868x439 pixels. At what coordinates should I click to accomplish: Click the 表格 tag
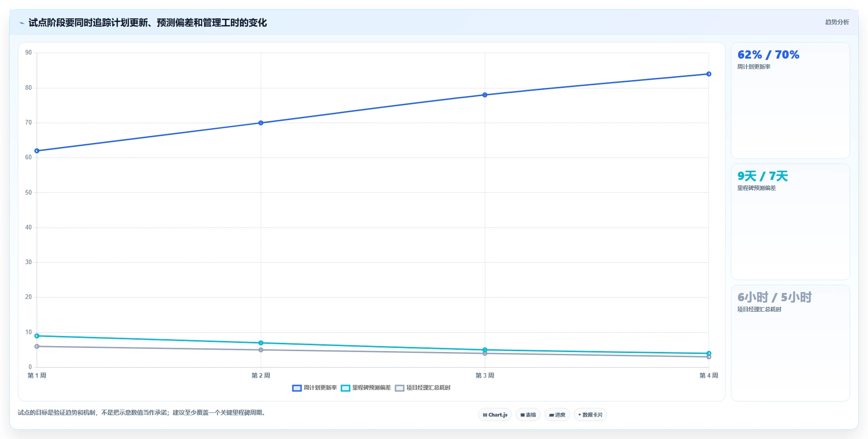point(528,415)
